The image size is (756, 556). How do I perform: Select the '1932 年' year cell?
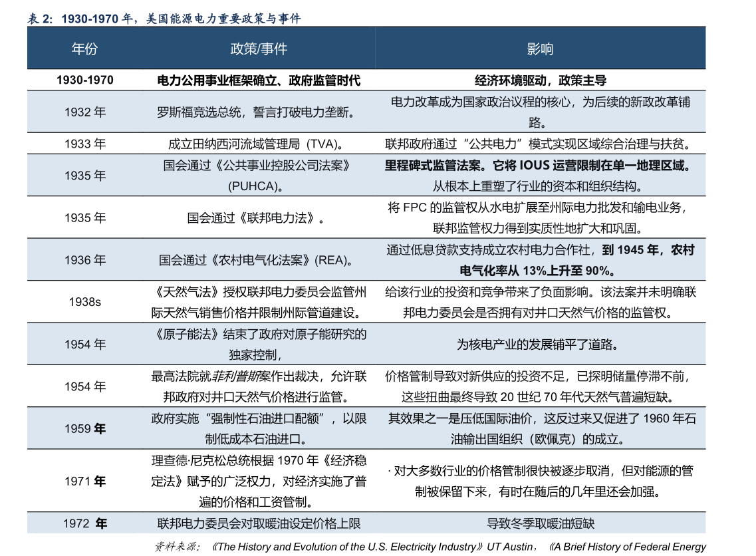tap(85, 112)
